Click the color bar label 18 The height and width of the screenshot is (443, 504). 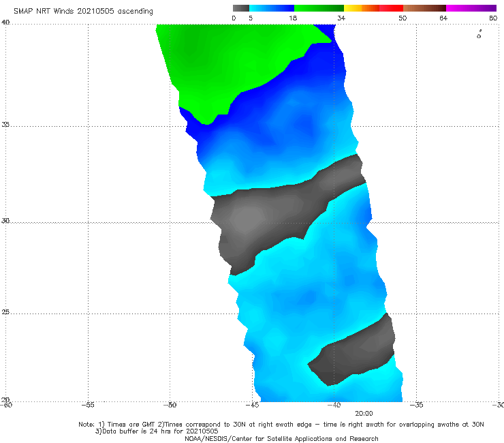coord(293,18)
